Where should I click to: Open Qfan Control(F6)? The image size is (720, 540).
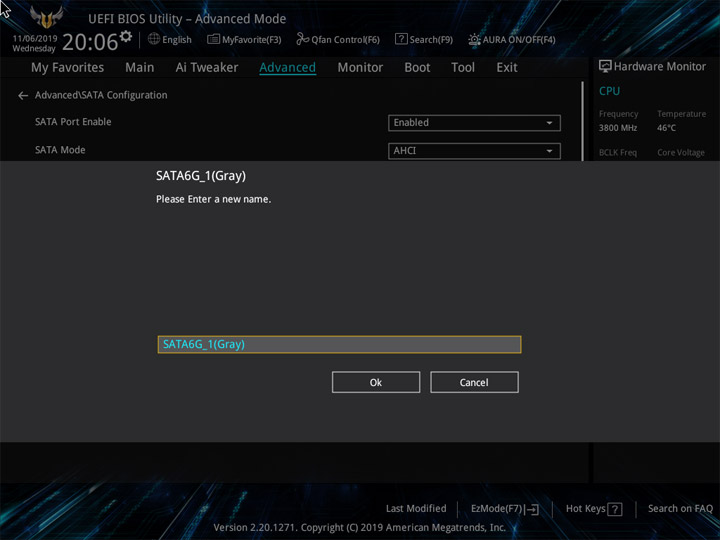pyautogui.click(x=338, y=39)
